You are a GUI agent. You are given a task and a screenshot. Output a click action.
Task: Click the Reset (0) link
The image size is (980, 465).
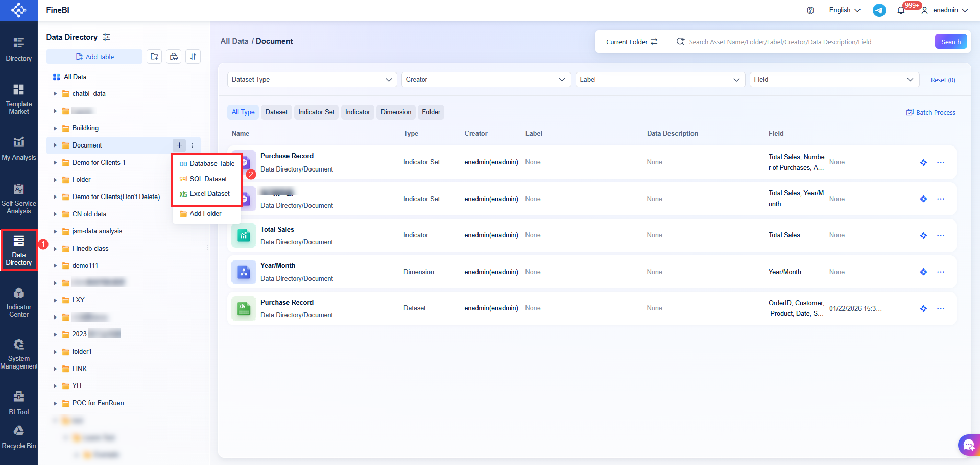point(943,80)
